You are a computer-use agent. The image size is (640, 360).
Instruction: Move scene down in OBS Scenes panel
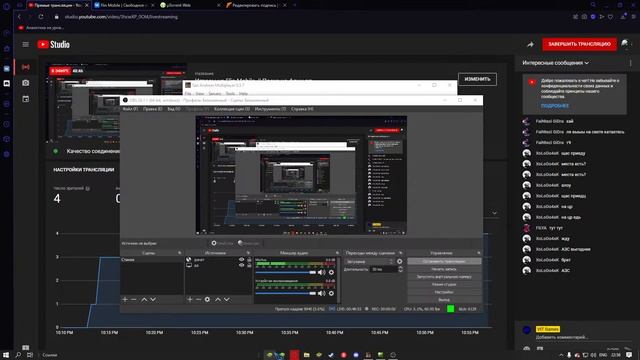153,300
